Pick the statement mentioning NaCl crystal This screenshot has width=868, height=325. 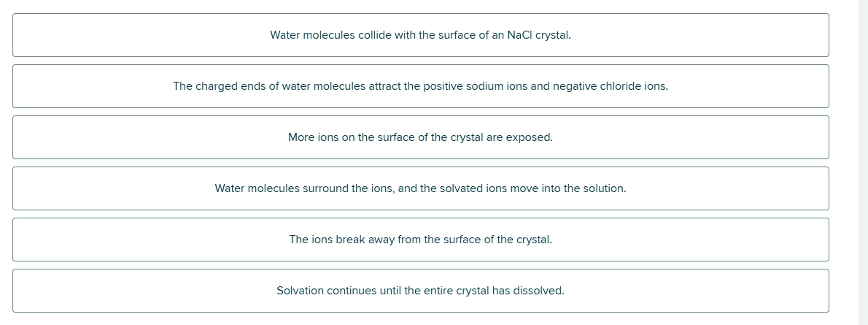click(421, 35)
